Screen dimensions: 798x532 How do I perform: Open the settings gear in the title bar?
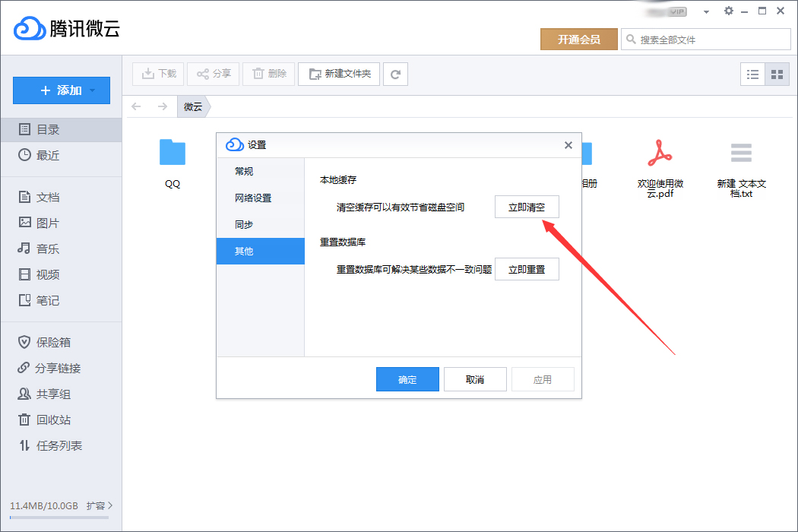[728, 11]
